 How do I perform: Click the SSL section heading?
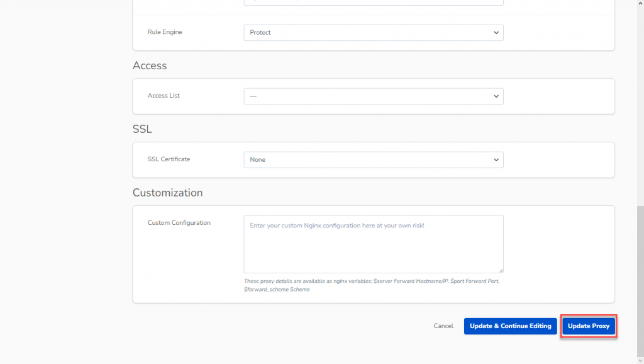tap(142, 128)
